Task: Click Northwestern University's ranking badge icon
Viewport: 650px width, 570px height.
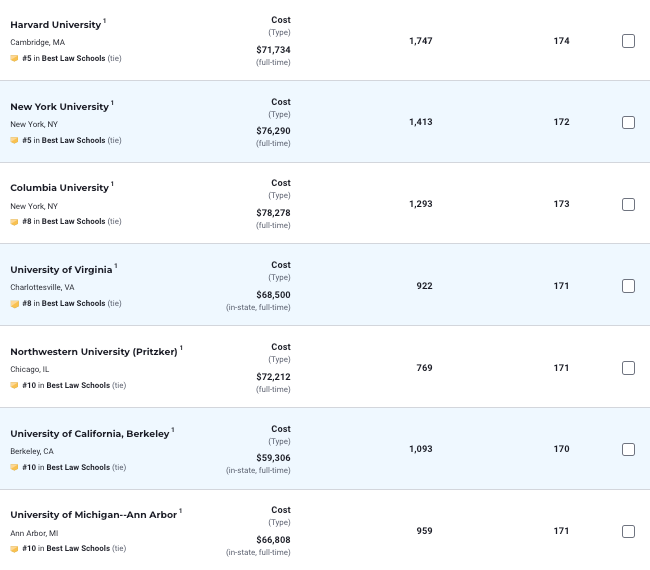Action: click(14, 385)
